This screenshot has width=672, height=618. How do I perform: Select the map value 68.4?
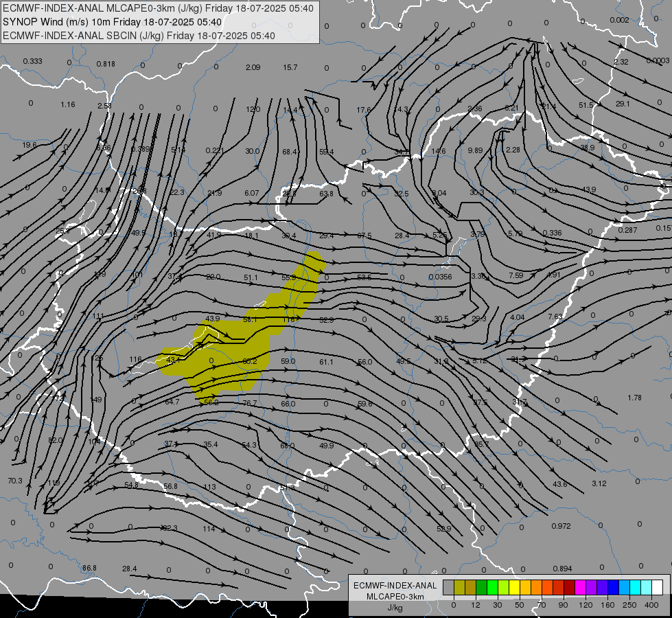point(290,152)
